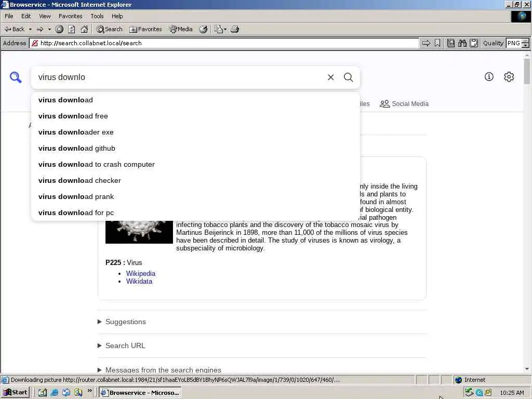Click the first quick launch desktop icon

tap(43, 393)
